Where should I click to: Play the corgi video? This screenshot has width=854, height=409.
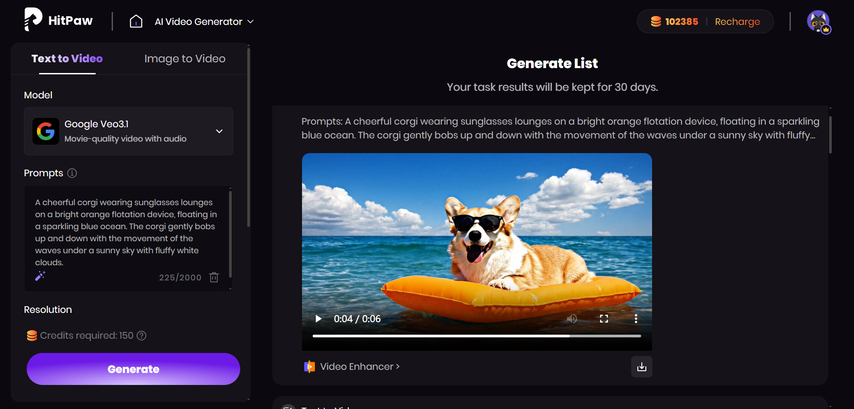(319, 319)
